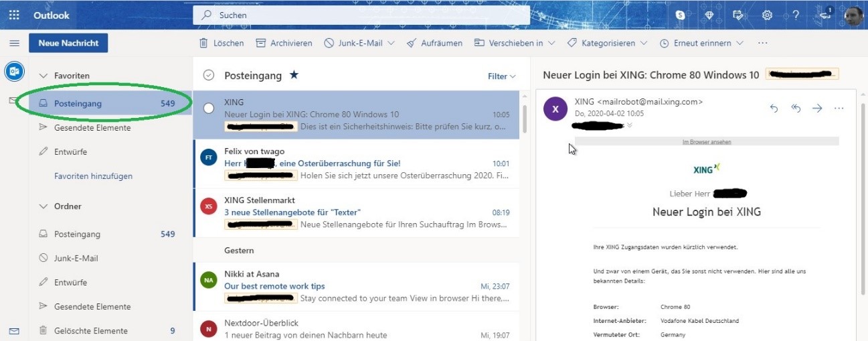Collapse the Ordner section
The height and width of the screenshot is (341, 868).
tap(44, 206)
